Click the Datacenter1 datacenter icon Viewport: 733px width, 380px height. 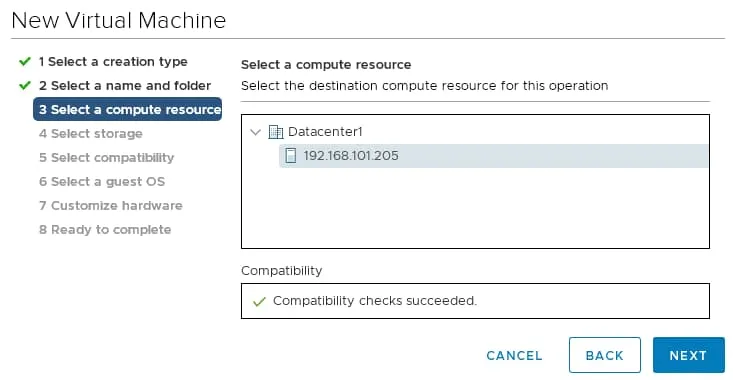tap(276, 132)
